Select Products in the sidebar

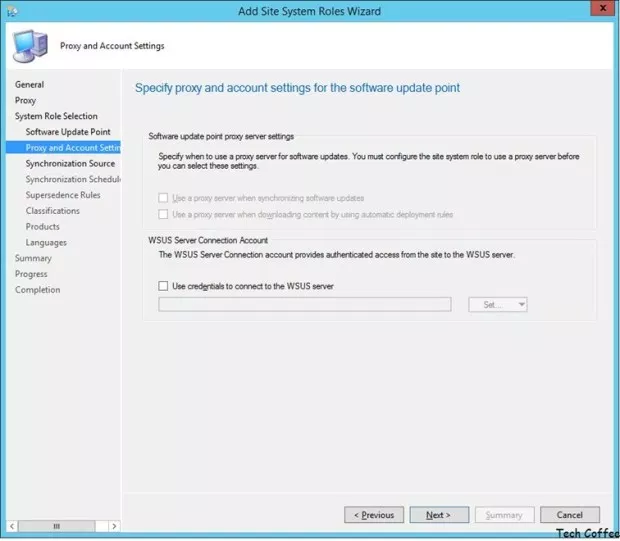[x=43, y=227]
